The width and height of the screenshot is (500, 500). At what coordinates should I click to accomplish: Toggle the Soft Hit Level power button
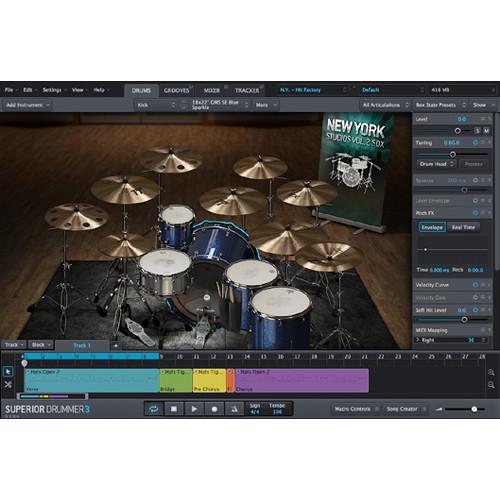(x=475, y=310)
